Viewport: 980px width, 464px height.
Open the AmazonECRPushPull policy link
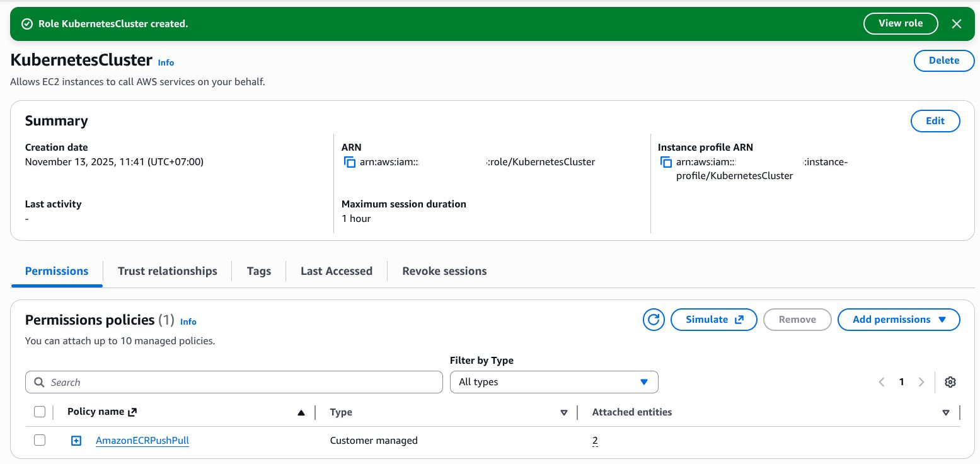tap(142, 441)
